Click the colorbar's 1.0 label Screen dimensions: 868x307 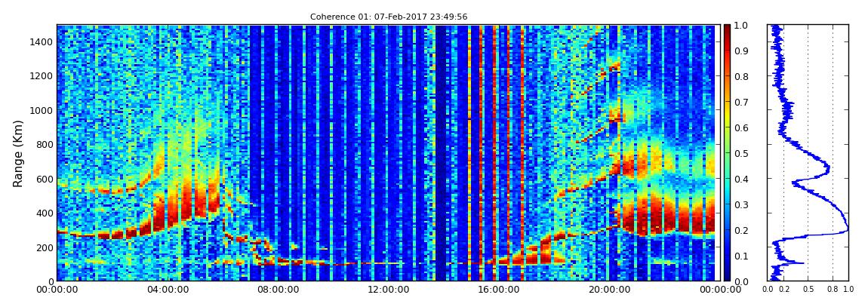coord(740,26)
